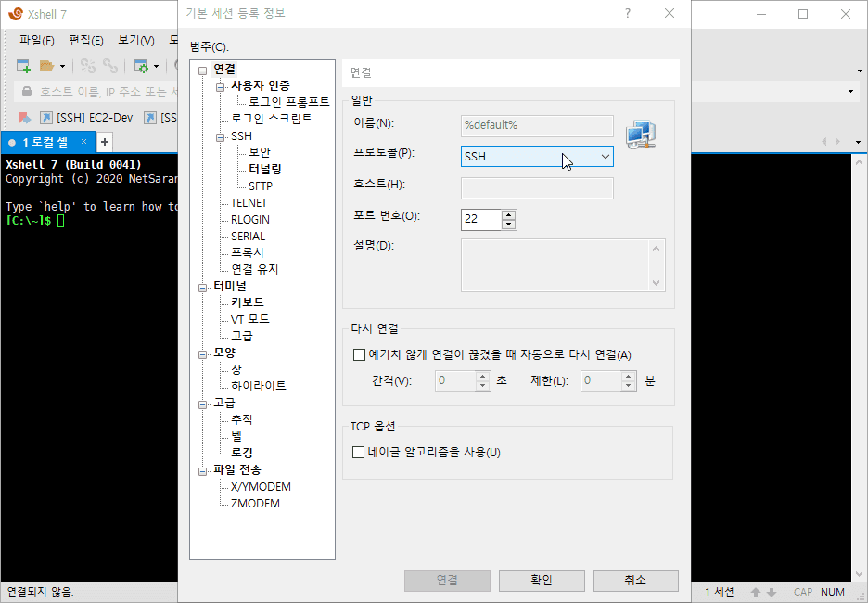Collapse the 고급 category node above 추적
Image resolution: width=868 pixels, height=603 pixels.
(203, 404)
